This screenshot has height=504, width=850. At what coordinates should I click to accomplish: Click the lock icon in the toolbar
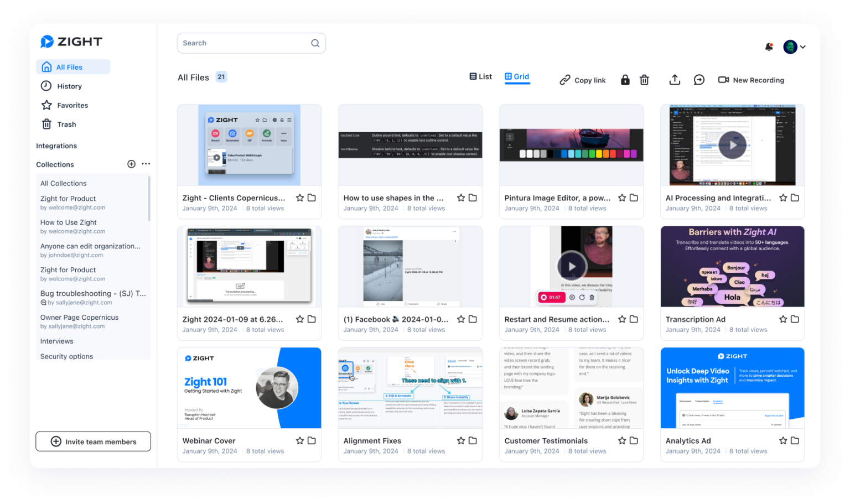tap(625, 80)
